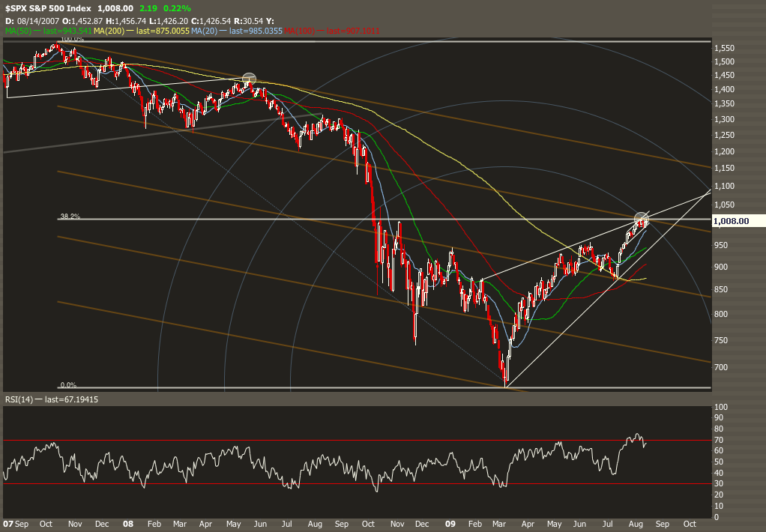This screenshot has width=766, height=532.
Task: Select the D: 08/14/2007 date readout
Action: [32, 22]
